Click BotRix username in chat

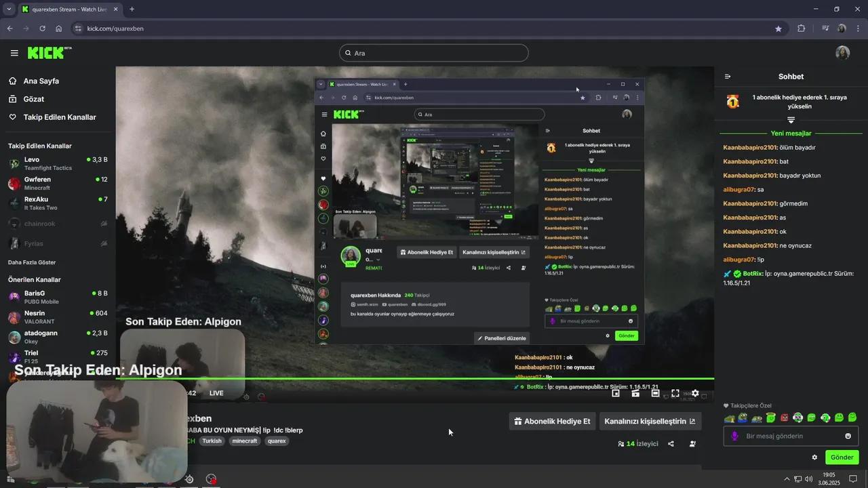(753, 274)
